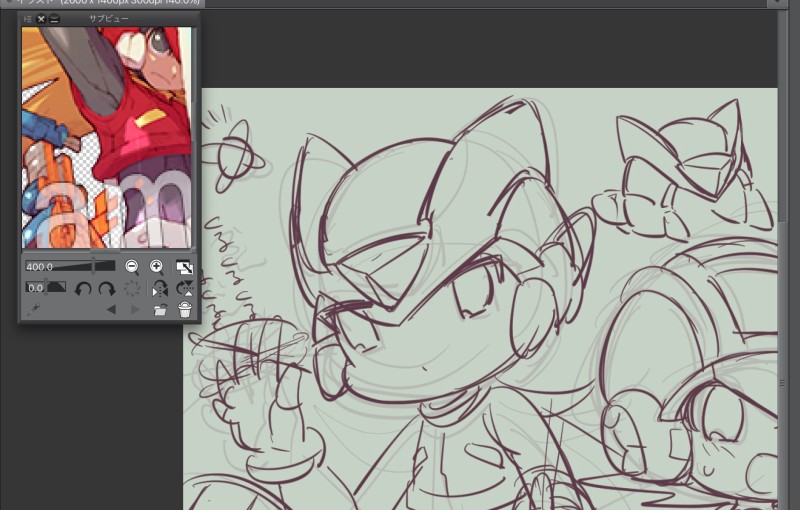Open the Sub View palette menu
Screen dimensions: 800x510
[28, 19]
